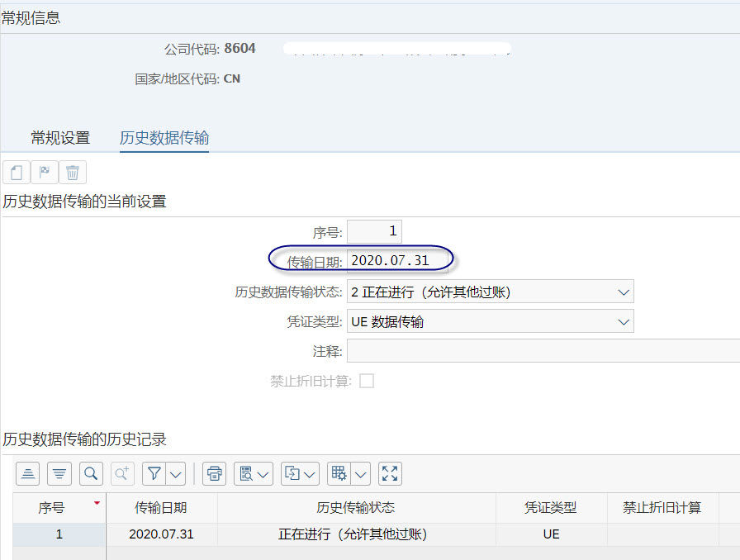Click company code value 8604
This screenshot has width=740, height=560.
(x=240, y=48)
